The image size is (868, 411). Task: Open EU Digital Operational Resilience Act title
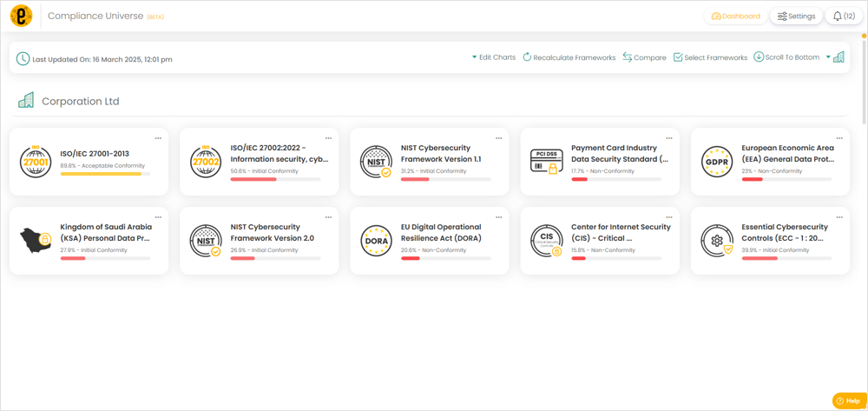pos(441,233)
